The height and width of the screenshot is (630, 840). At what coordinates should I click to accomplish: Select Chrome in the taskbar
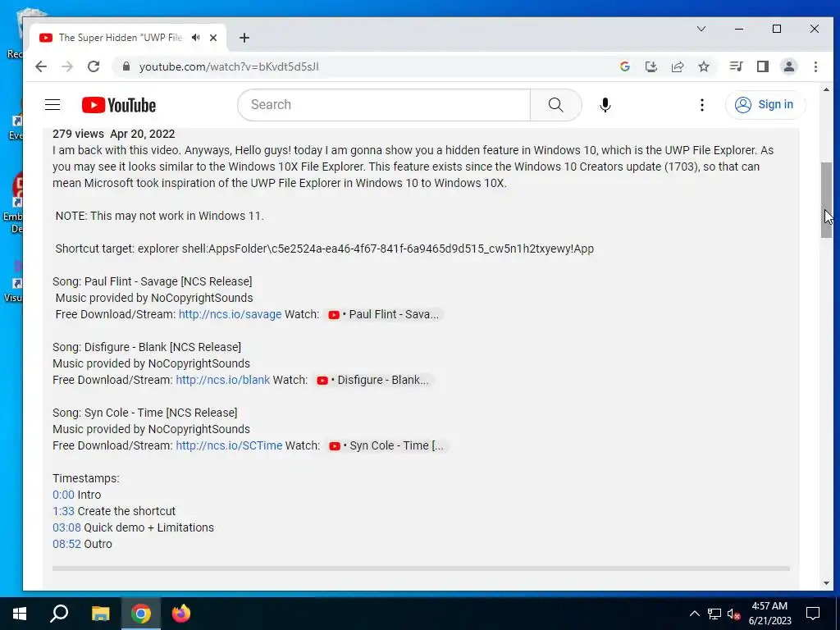coord(141,614)
